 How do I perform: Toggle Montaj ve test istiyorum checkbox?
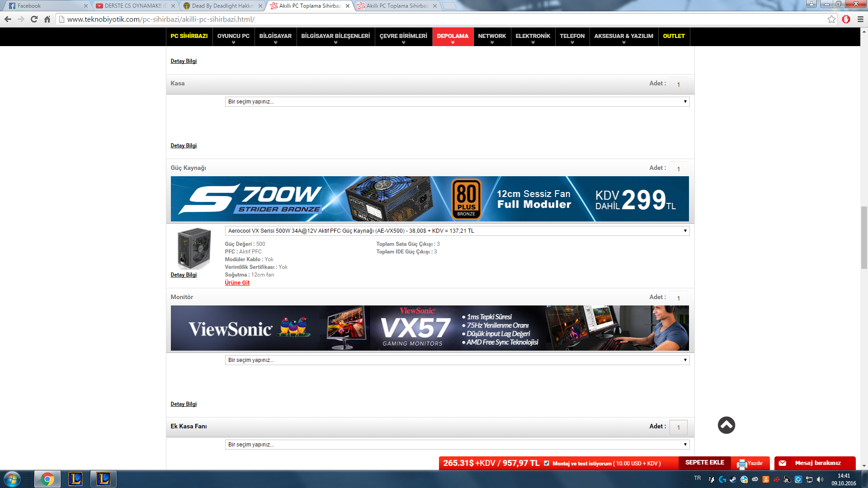click(547, 463)
